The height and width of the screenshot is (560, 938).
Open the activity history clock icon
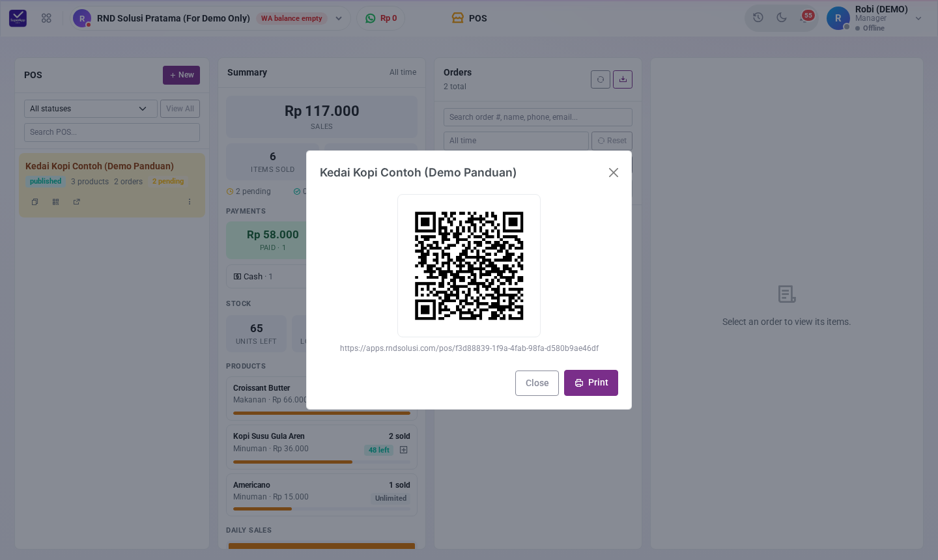pos(758,18)
